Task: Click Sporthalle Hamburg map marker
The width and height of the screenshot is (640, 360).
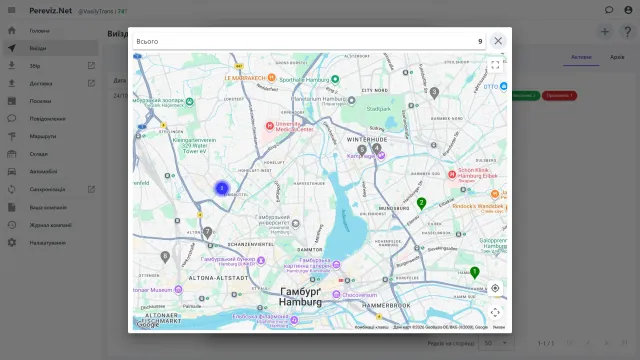Action: (335, 79)
